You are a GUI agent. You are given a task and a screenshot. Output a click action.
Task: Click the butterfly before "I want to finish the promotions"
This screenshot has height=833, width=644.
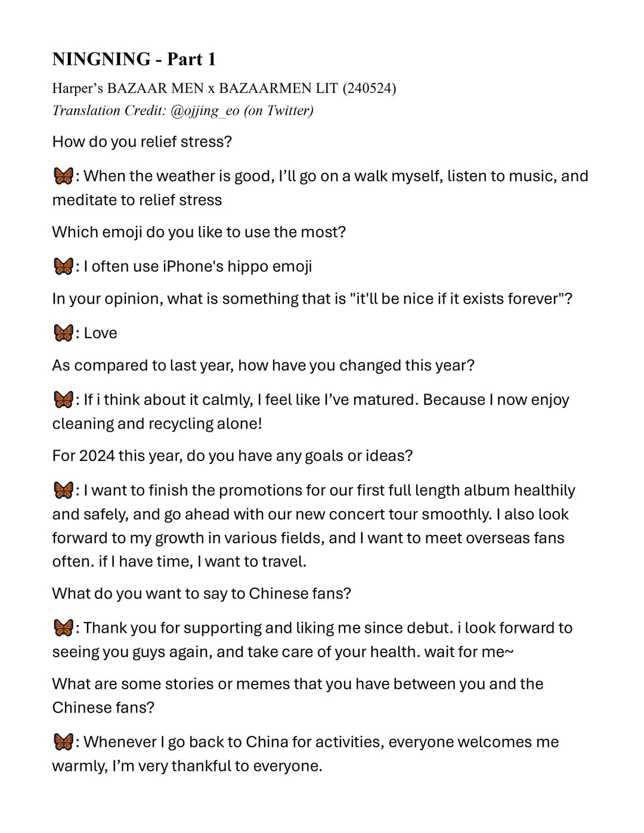point(63,491)
